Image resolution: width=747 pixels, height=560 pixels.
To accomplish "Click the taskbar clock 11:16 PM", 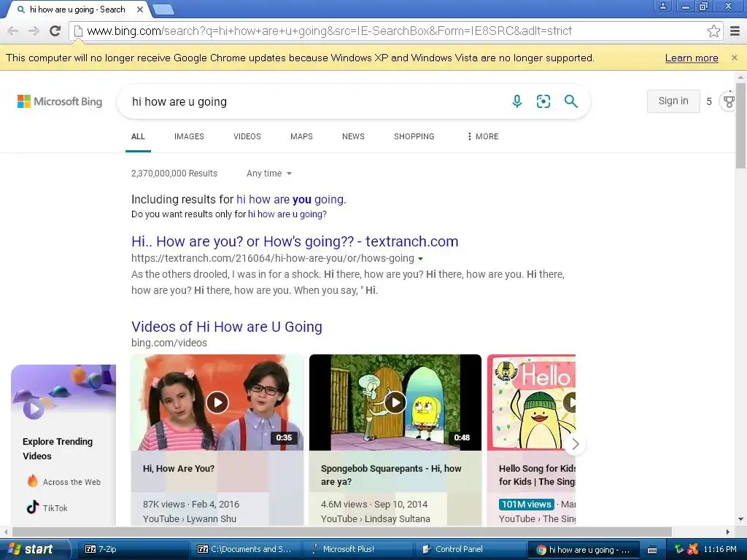I will click(x=720, y=549).
